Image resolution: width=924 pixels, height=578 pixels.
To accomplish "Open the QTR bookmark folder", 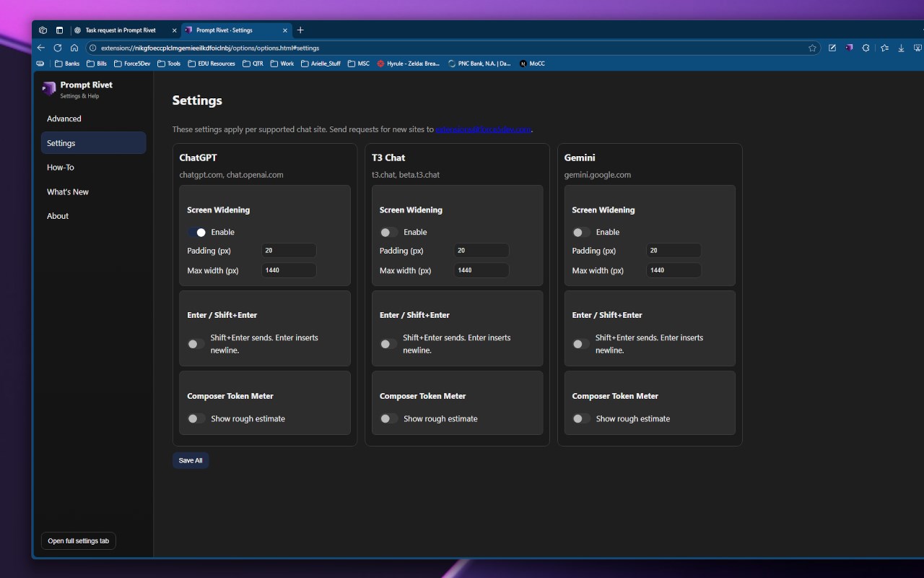I will tap(253, 64).
